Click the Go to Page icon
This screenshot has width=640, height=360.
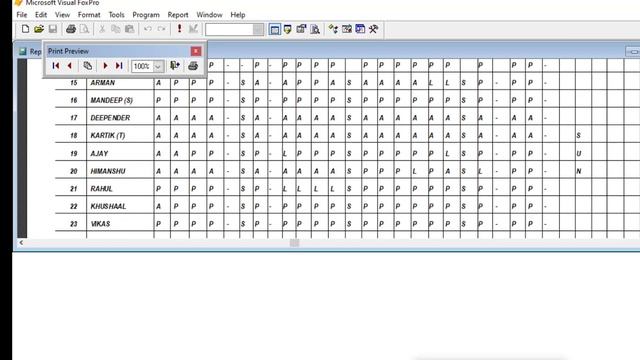click(x=87, y=66)
